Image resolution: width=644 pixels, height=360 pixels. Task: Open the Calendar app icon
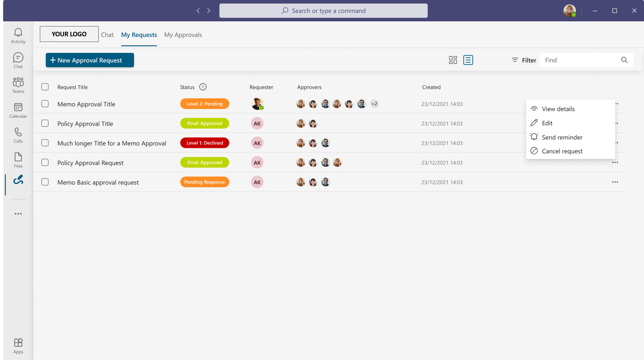click(x=18, y=110)
